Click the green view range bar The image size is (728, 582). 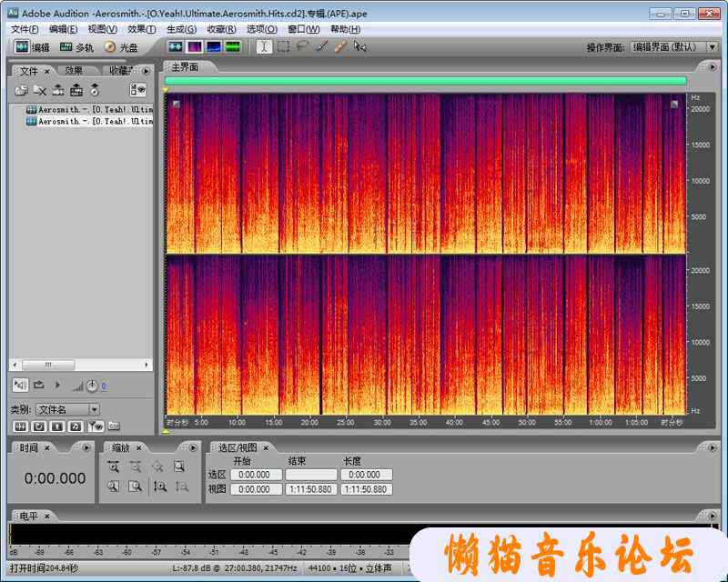click(426, 81)
